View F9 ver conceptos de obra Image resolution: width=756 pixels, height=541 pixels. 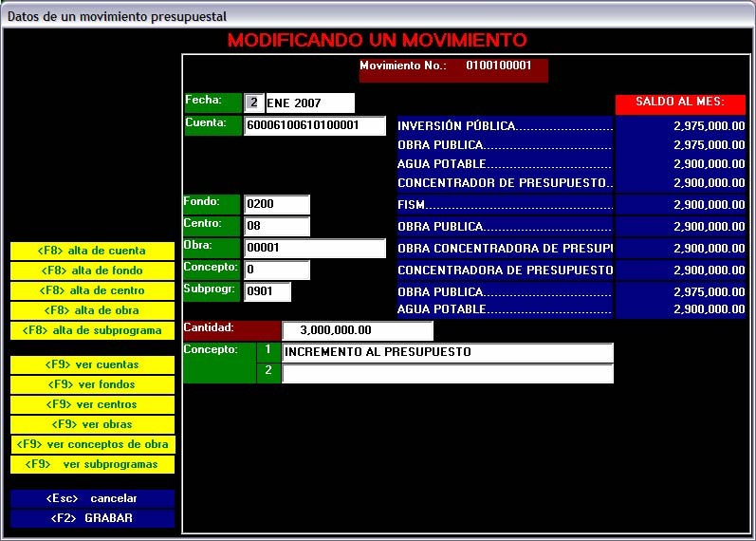coord(93,444)
